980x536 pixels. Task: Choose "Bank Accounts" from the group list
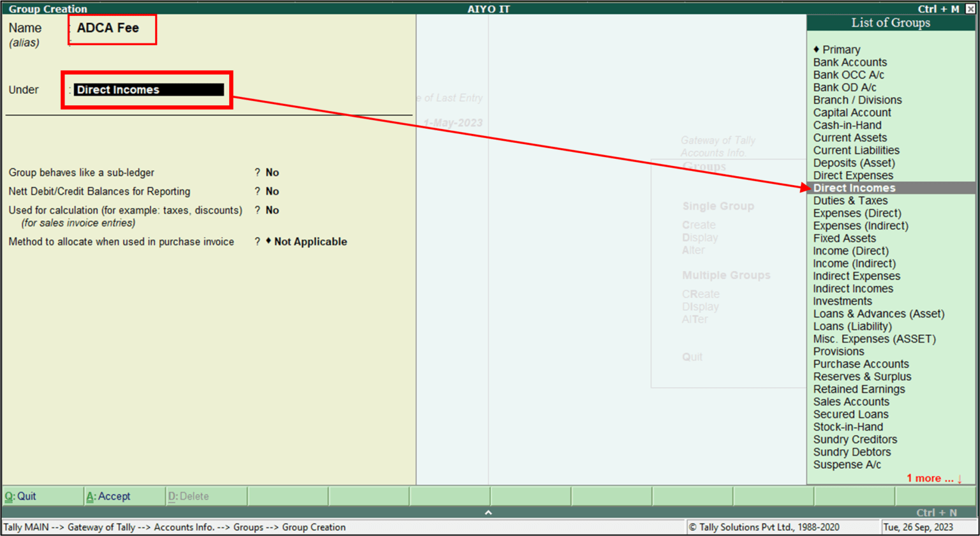(850, 62)
